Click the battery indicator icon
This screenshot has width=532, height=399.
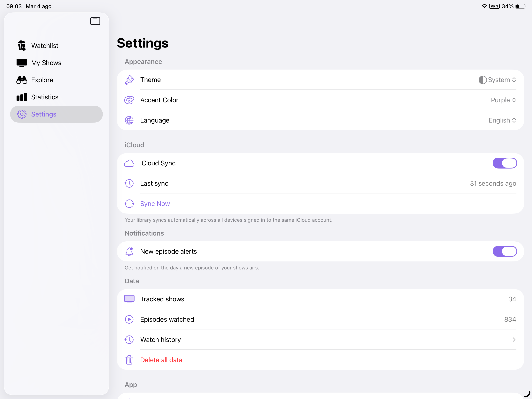click(x=521, y=6)
